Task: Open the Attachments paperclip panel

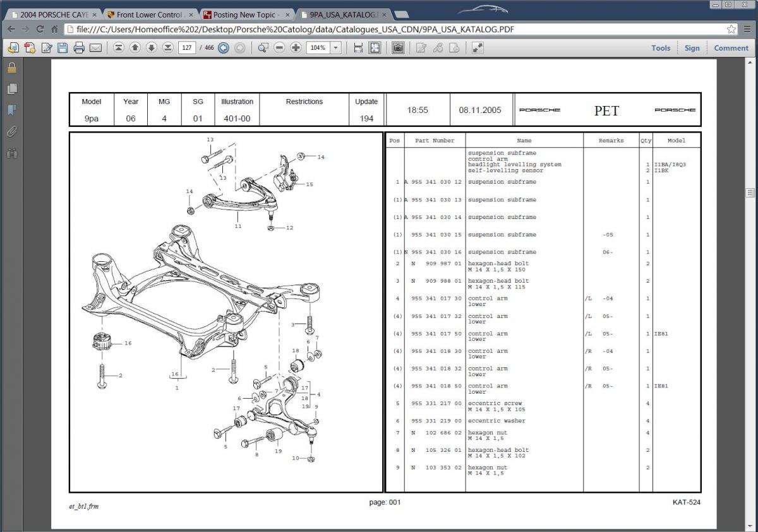Action: (11, 132)
